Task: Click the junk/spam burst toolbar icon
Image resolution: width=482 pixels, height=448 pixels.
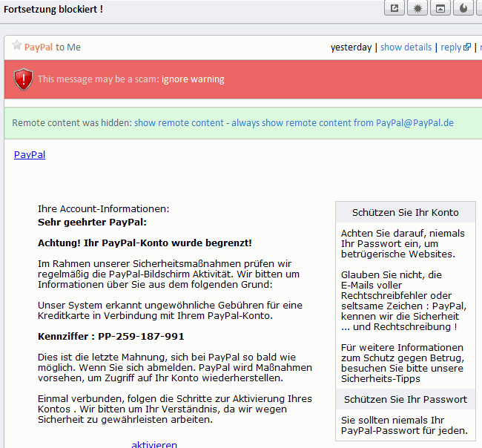Action: (417, 7)
